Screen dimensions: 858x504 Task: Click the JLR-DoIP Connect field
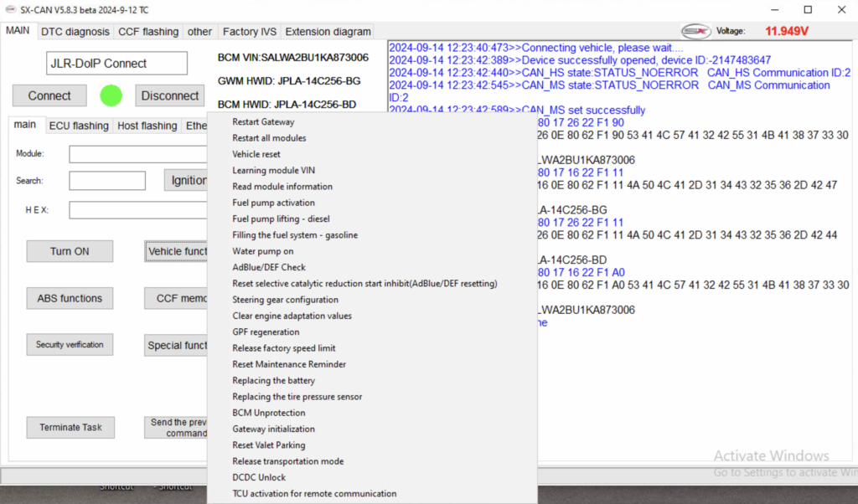(116, 64)
